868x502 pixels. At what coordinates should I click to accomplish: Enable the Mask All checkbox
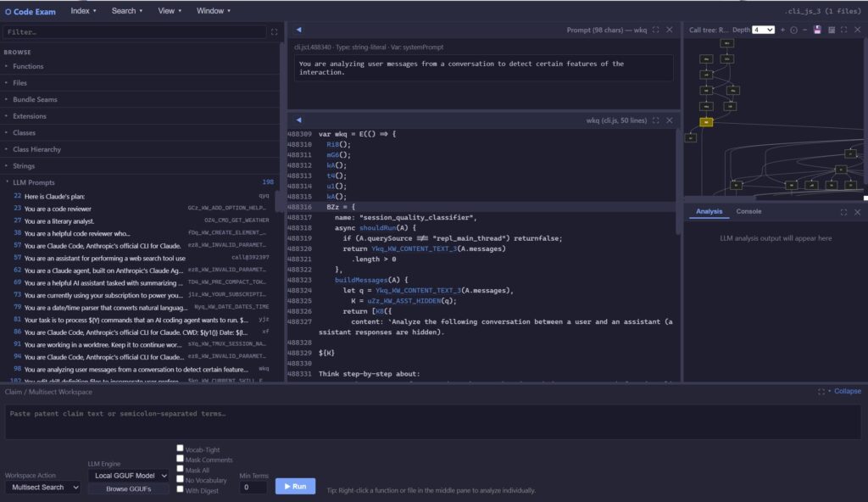click(180, 469)
